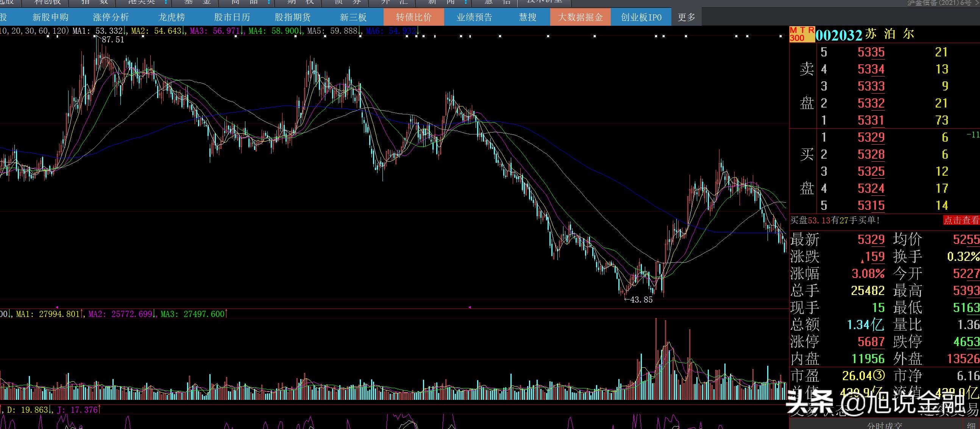Click the MTR 300 badge beside stock code
Viewport: 980px width, 429px height.
802,34
